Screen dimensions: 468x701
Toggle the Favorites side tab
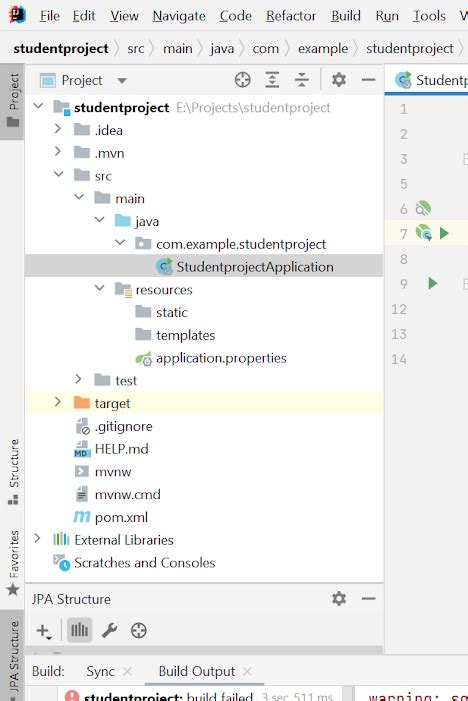(13, 562)
